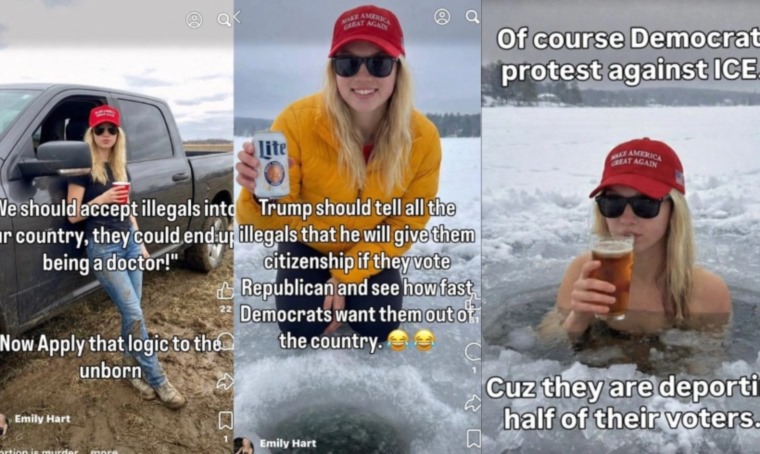Bookmark the truck post
760x454 pixels.
[225, 420]
